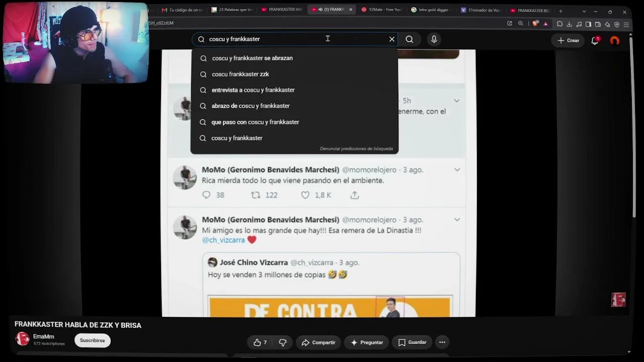Switch to the '23 Palabras que' tab
This screenshot has height=362, width=644.
pos(232,10)
